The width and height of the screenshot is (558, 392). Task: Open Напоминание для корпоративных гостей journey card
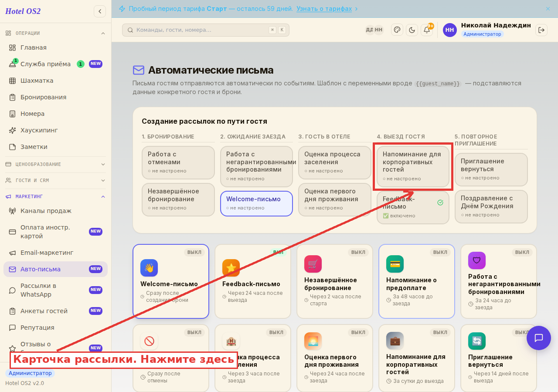(x=413, y=166)
